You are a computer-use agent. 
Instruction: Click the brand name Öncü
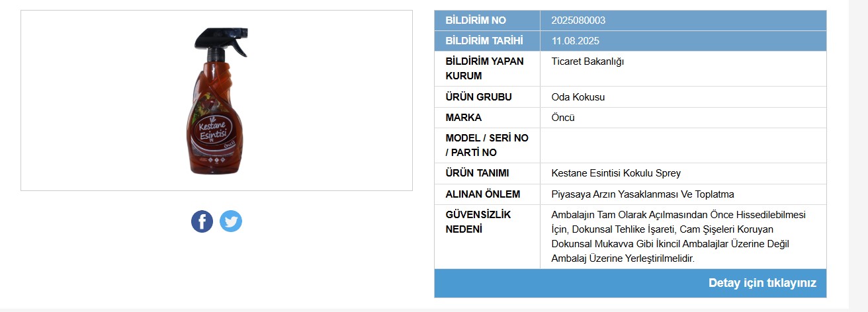563,118
